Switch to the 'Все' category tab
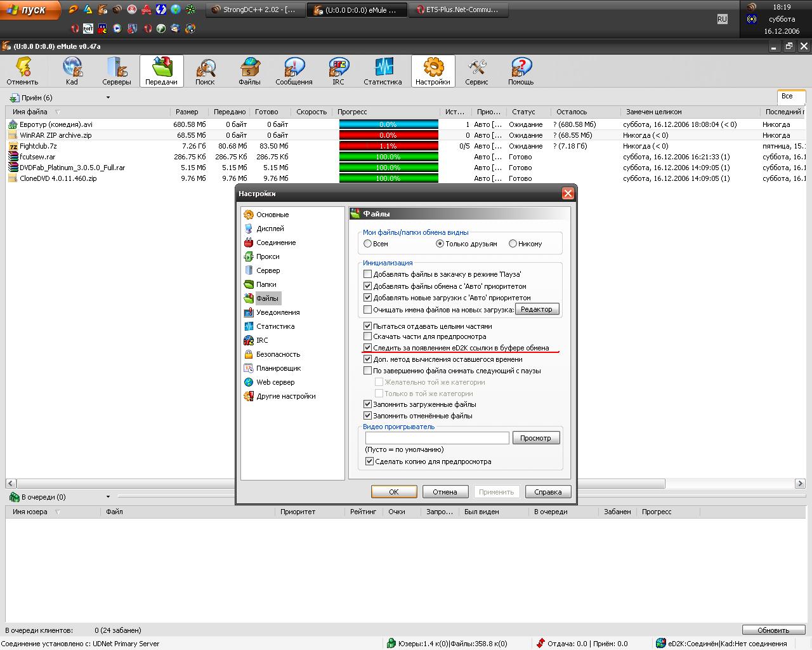This screenshot has width=812, height=650. point(788,96)
